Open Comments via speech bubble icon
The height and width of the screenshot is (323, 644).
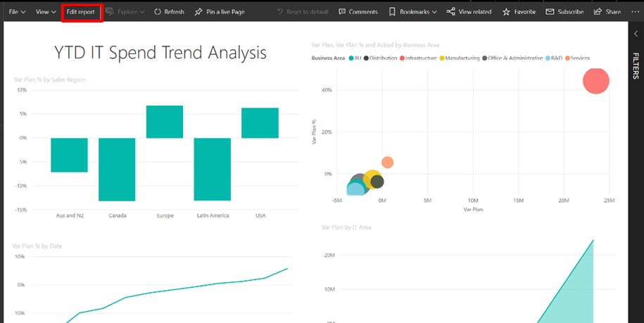[x=342, y=12]
